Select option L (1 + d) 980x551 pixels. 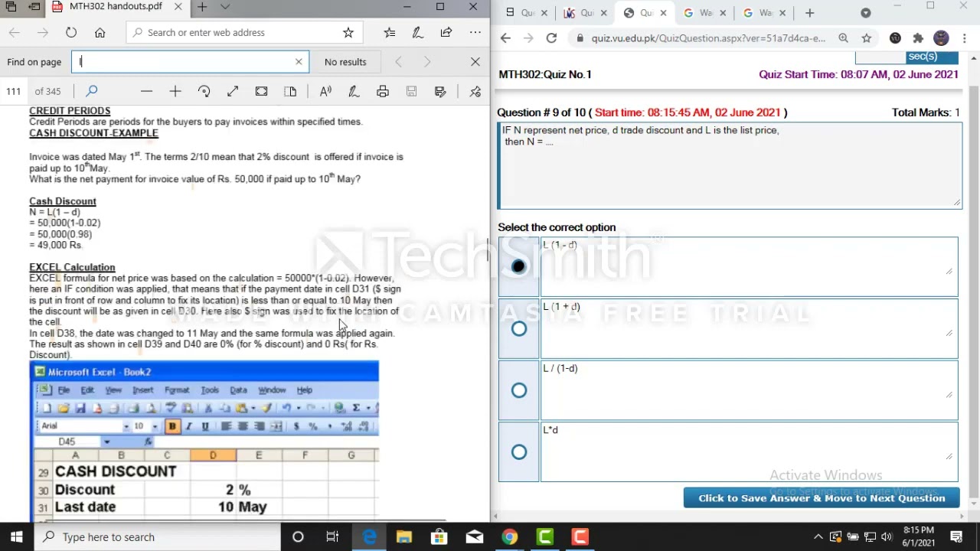(x=518, y=328)
